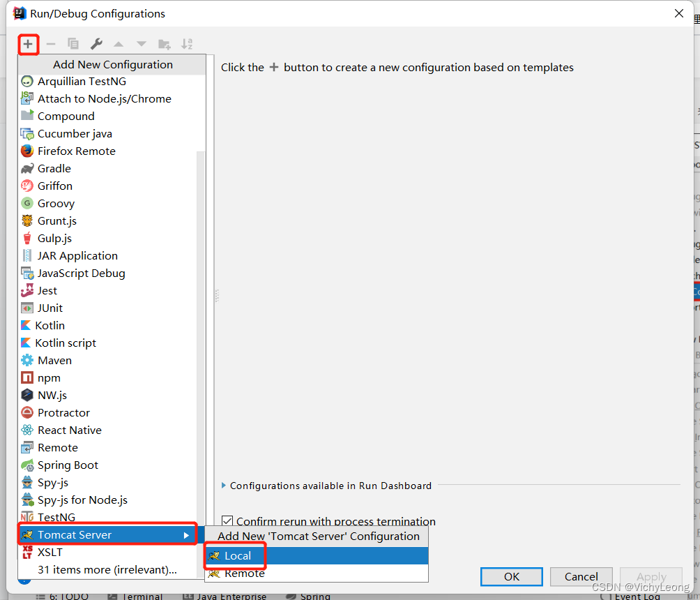This screenshot has height=600, width=700.
Task: Click the minus Remove Configuration icon
Action: tap(51, 44)
